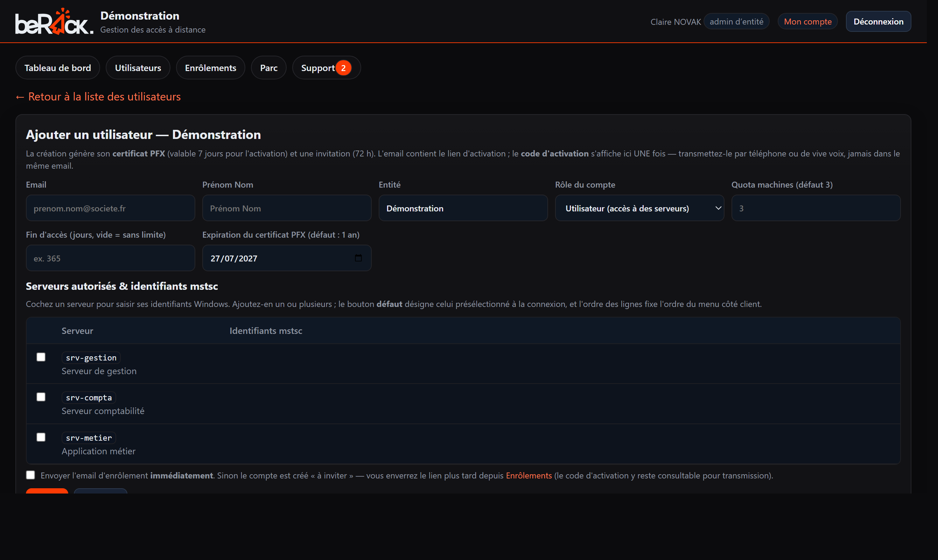Click the srv-gestion server name
Screen dimensions: 938x560
[x=91, y=358]
